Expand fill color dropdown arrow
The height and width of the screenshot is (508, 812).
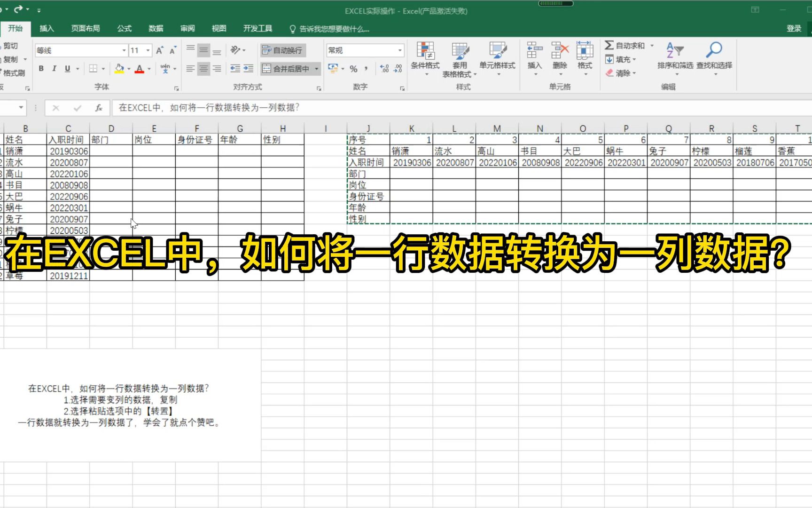[x=129, y=69]
